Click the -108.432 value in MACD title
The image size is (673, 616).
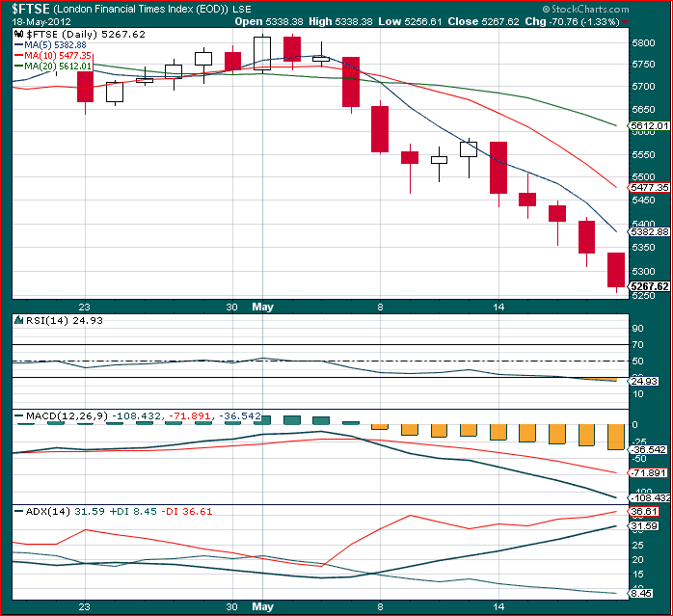click(x=137, y=415)
